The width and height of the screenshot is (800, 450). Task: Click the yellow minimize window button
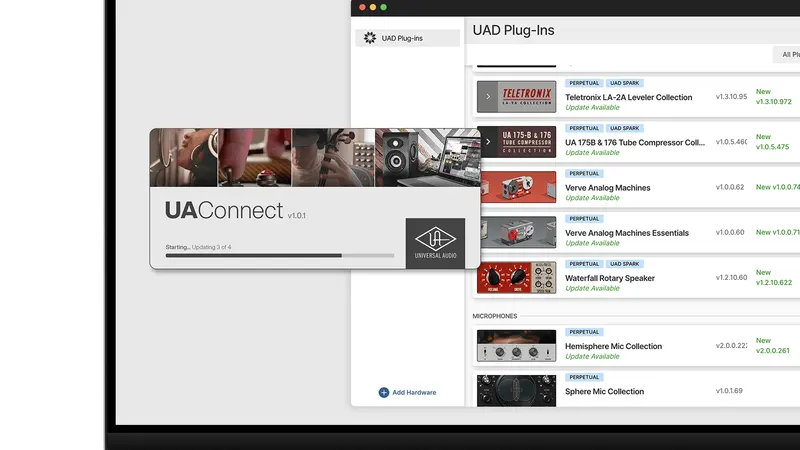click(373, 7)
